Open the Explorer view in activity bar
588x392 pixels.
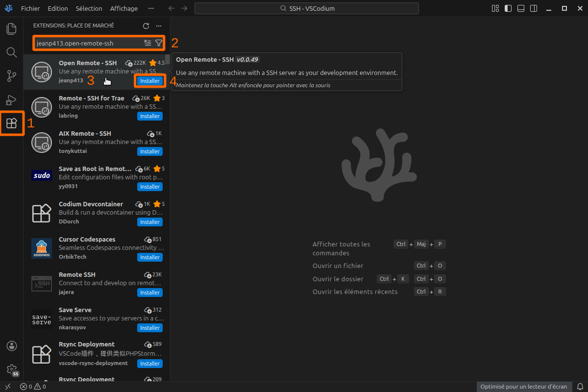(x=11, y=29)
